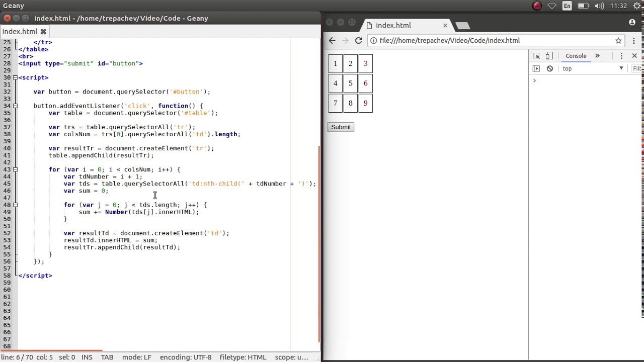Open the 'top' JavaScript context dropdown
This screenshot has width=644, height=362.
(593, 69)
